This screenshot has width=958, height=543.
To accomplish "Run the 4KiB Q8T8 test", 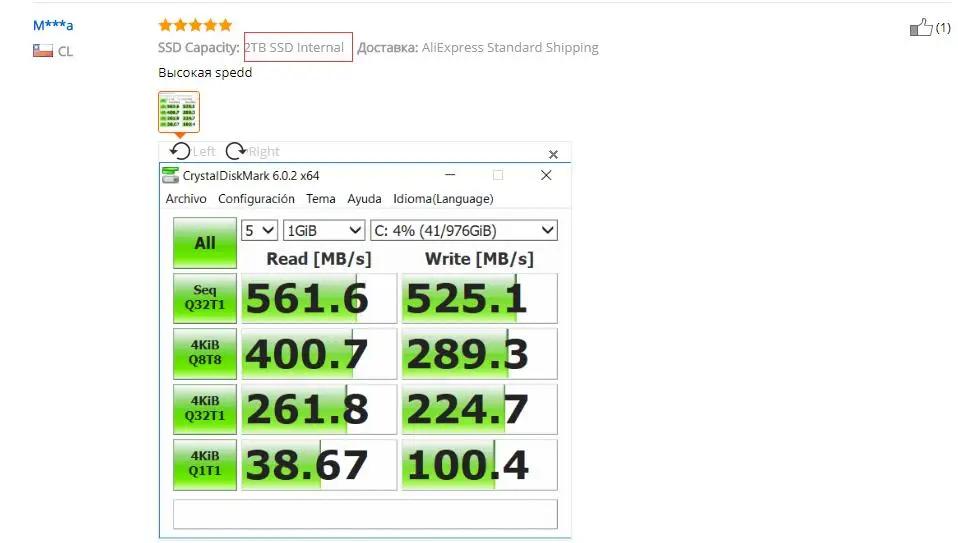I will click(x=205, y=354).
